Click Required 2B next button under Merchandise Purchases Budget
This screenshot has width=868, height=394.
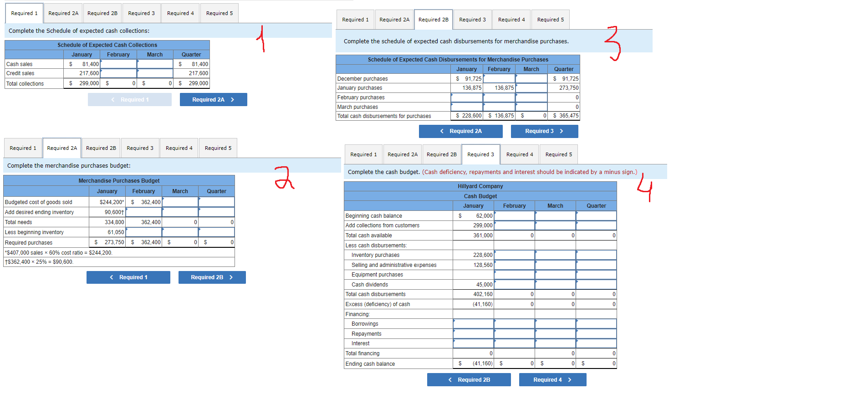212,277
